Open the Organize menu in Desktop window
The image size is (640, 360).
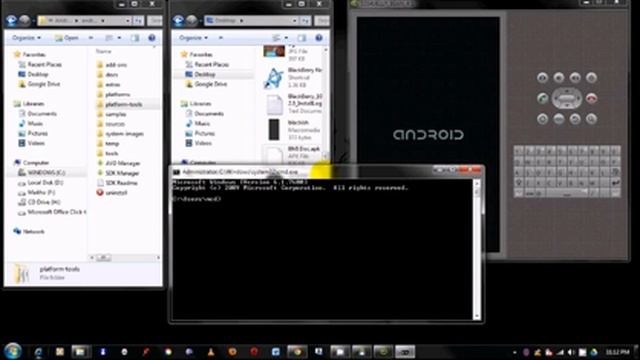click(x=193, y=38)
